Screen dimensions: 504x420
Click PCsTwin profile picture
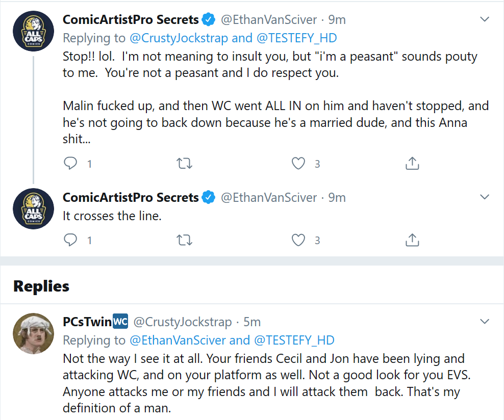[x=34, y=334]
